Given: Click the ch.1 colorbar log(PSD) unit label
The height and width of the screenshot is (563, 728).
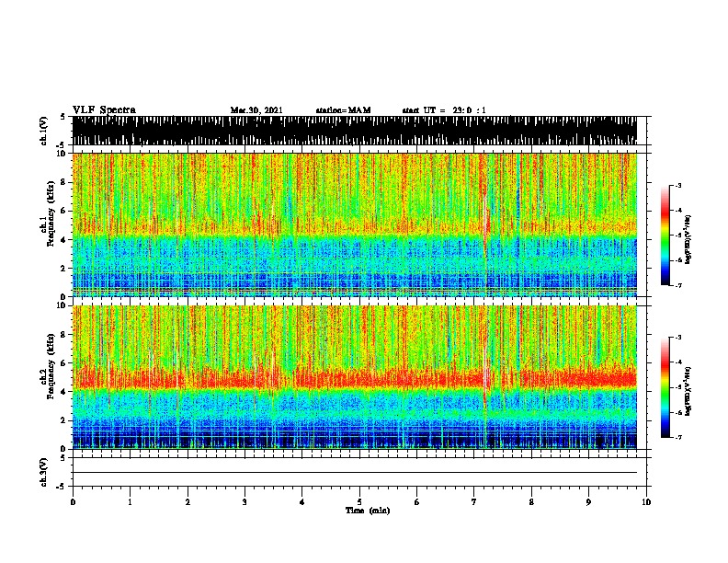Looking at the screenshot, I should [688, 240].
